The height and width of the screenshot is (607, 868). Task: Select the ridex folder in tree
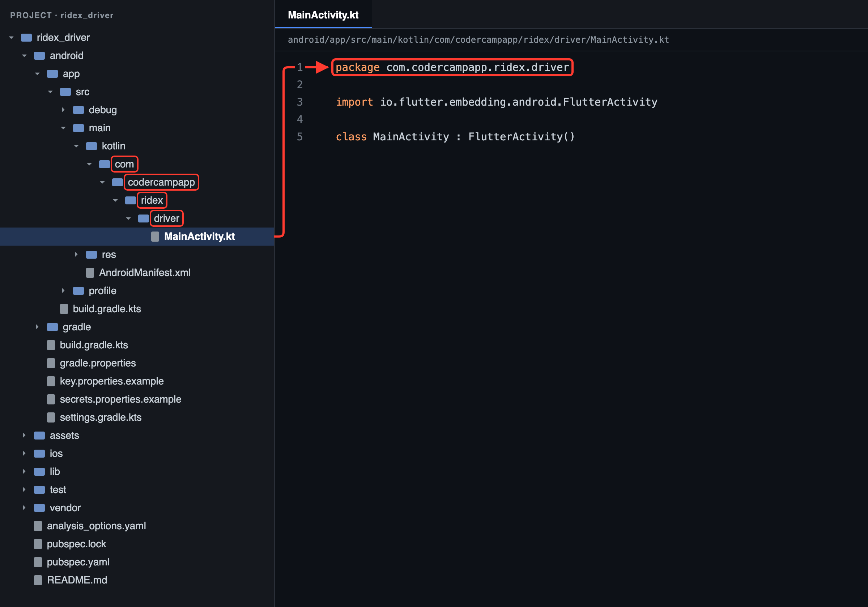(x=152, y=200)
